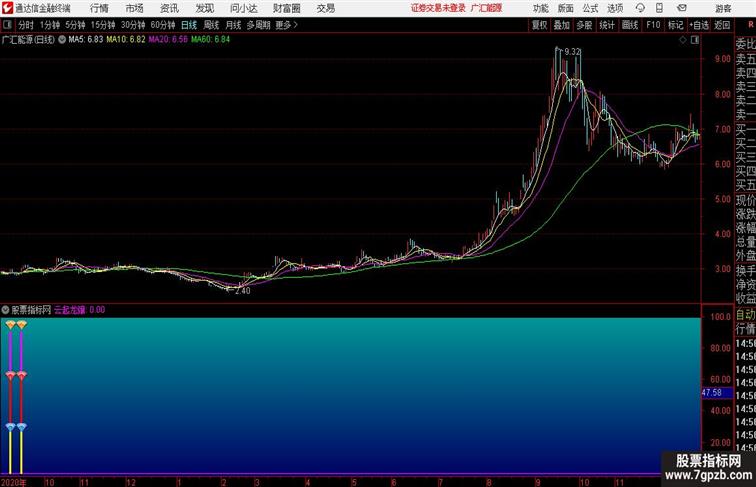Viewport: 756px width, 487px height.
Task: Click the red R button at top right
Action: (x=751, y=25)
